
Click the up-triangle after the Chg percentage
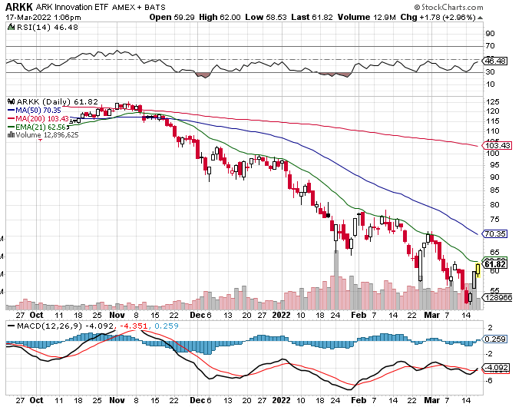pos(480,18)
